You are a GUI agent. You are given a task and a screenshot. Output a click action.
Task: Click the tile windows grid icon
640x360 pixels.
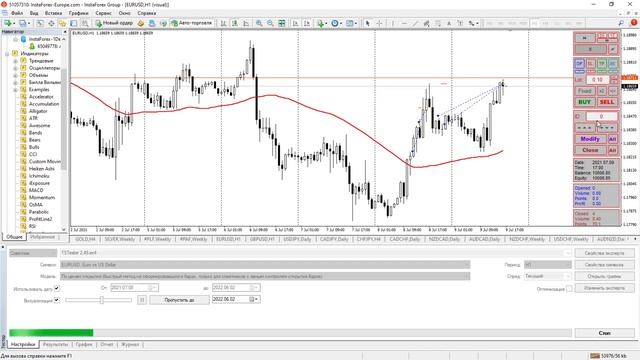(x=282, y=23)
